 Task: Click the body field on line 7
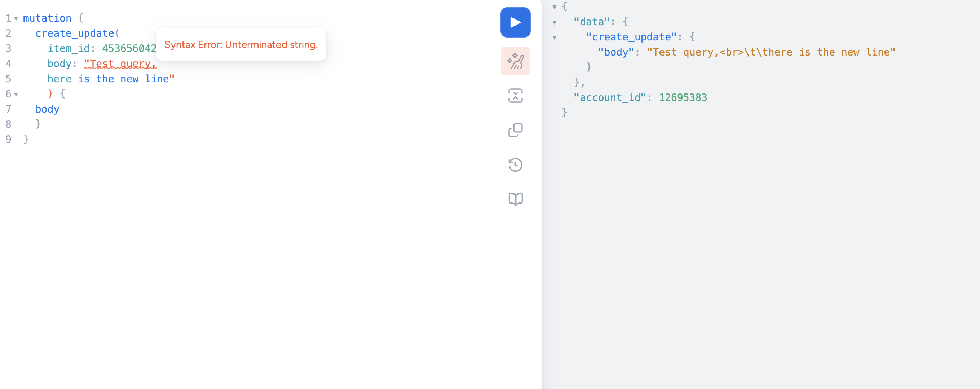click(x=47, y=109)
